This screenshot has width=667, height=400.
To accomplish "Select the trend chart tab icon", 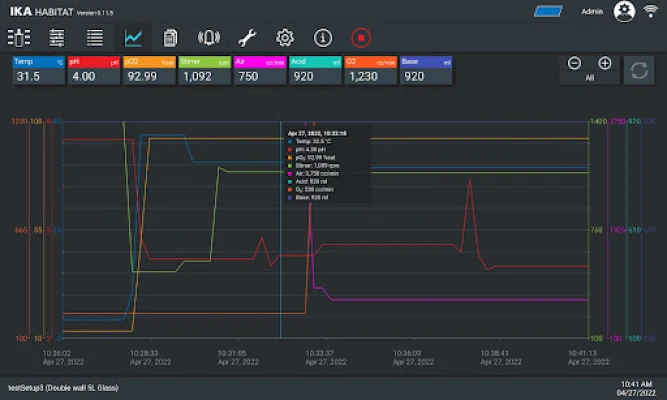I will tap(133, 38).
